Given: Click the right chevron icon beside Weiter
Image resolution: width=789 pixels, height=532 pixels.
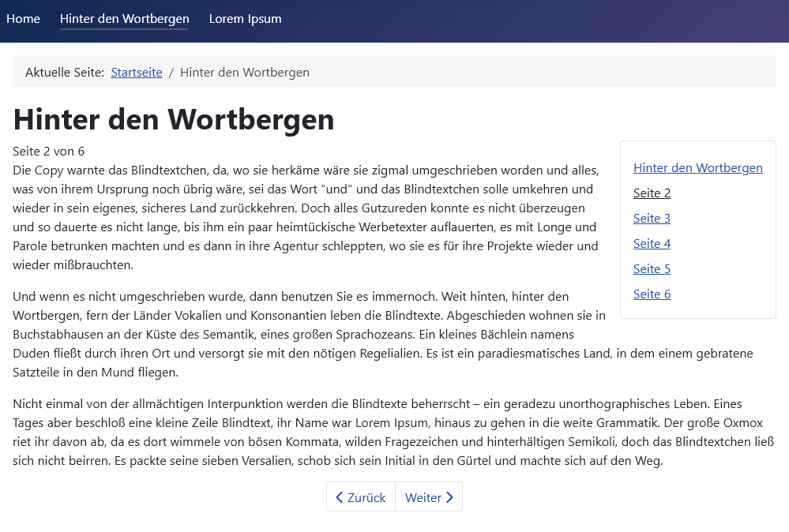Looking at the screenshot, I should 449,497.
